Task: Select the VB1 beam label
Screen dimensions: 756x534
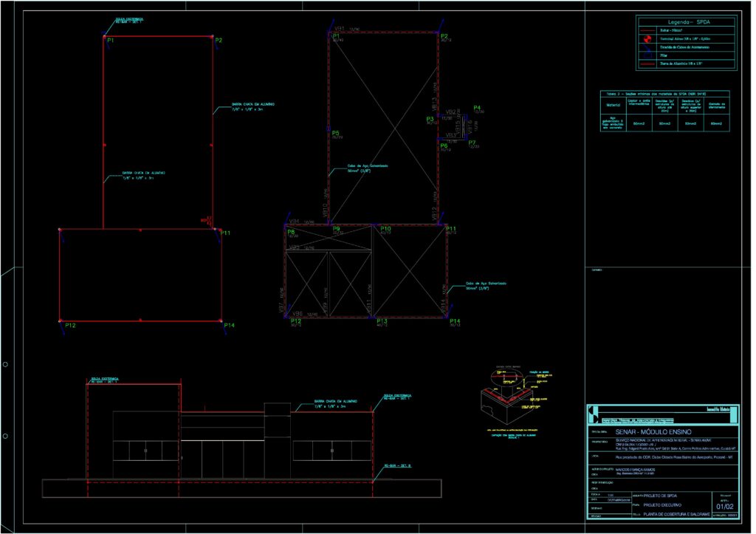Action: [340, 29]
